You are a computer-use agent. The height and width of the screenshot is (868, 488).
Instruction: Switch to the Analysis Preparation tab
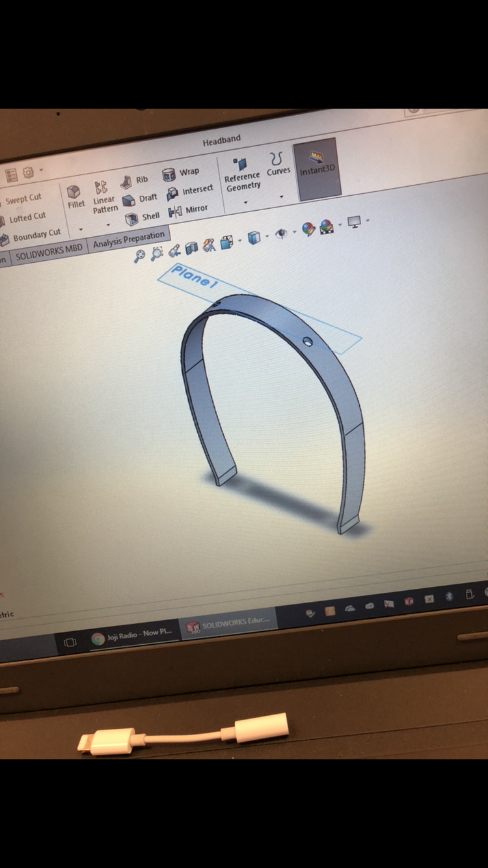(x=128, y=239)
